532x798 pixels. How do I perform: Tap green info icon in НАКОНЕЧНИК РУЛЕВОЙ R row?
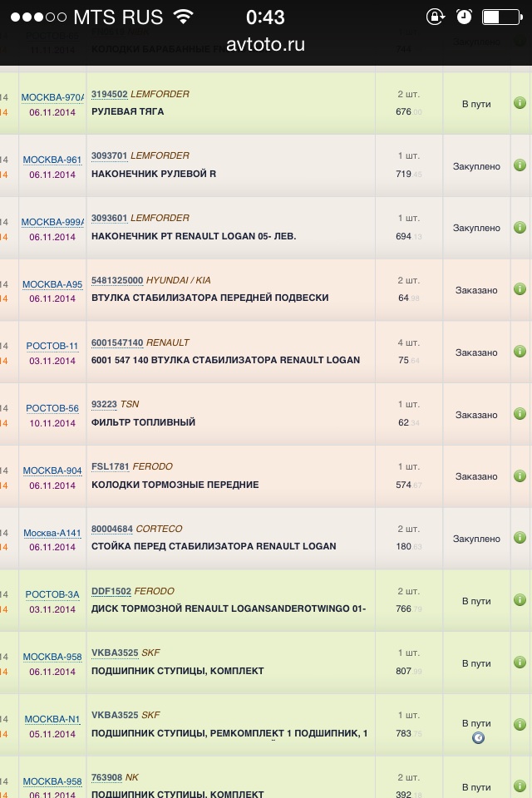pyautogui.click(x=520, y=165)
